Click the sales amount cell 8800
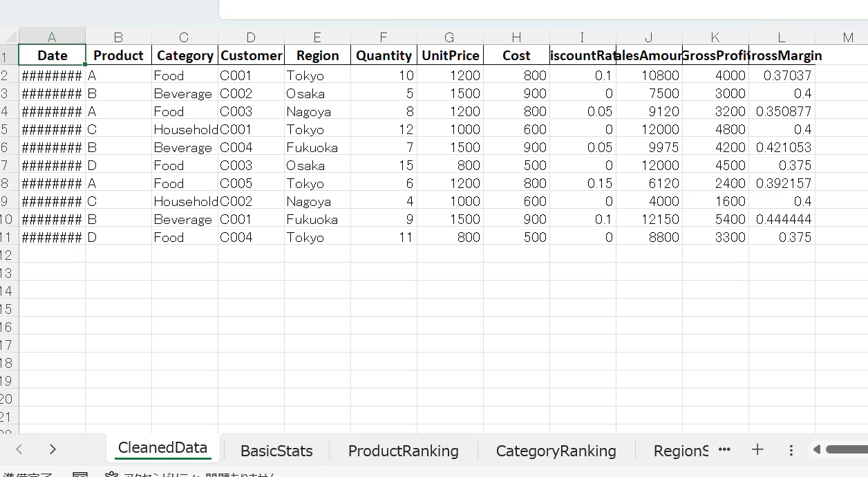 click(649, 237)
